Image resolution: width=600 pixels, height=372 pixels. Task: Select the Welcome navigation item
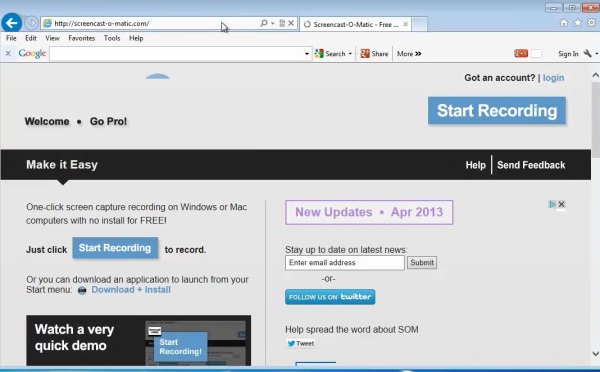click(47, 121)
